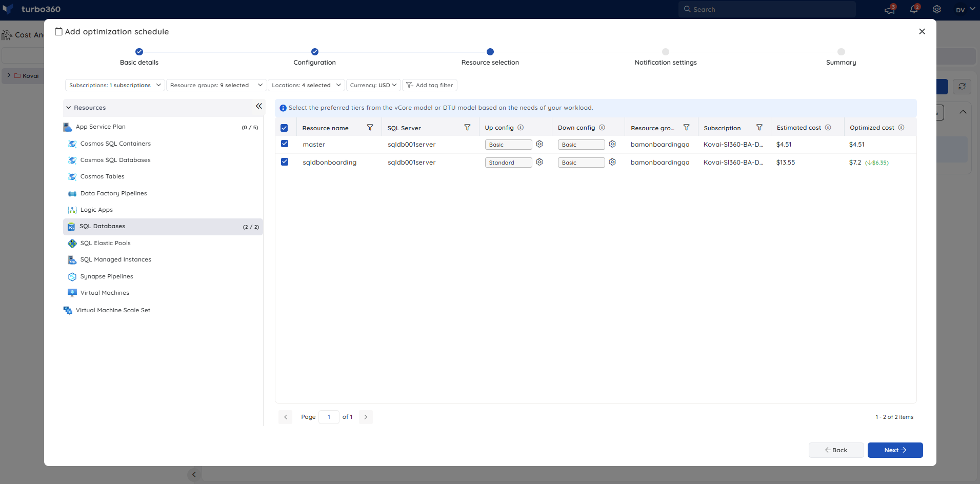Open Down config settings gear for sqldbonboarding
Viewport: 980px width, 484px height.
coord(612,162)
